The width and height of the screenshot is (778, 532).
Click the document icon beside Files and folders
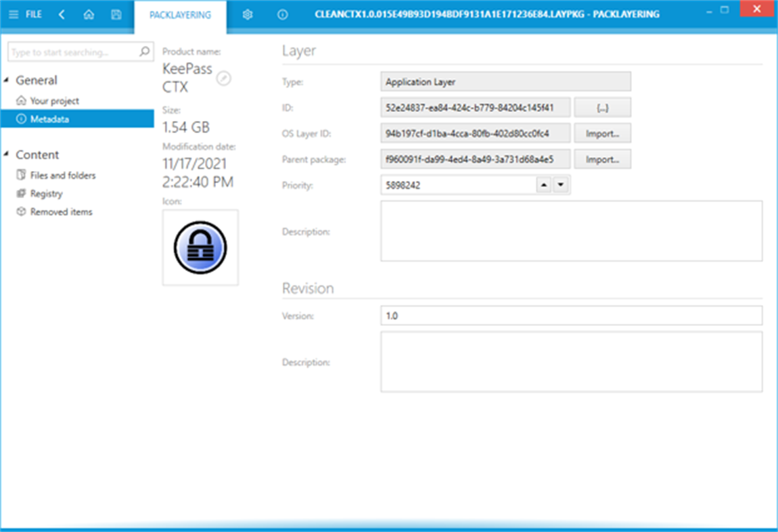pos(21,174)
